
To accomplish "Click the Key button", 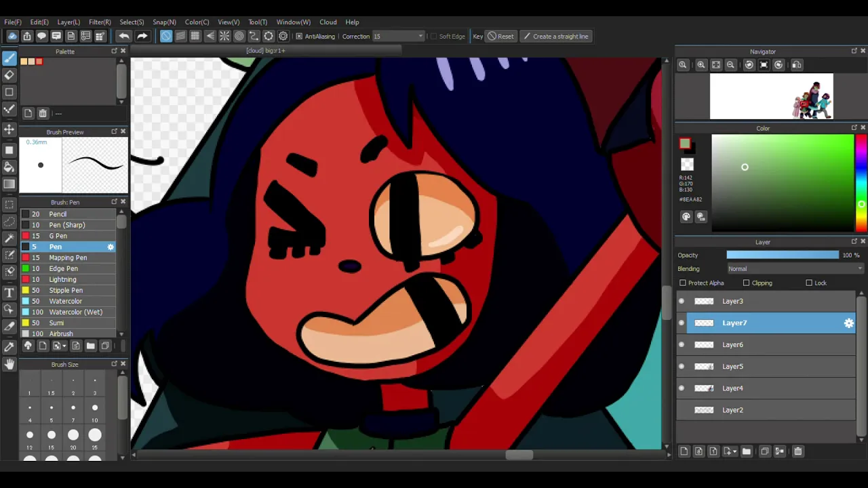I will (x=478, y=36).
